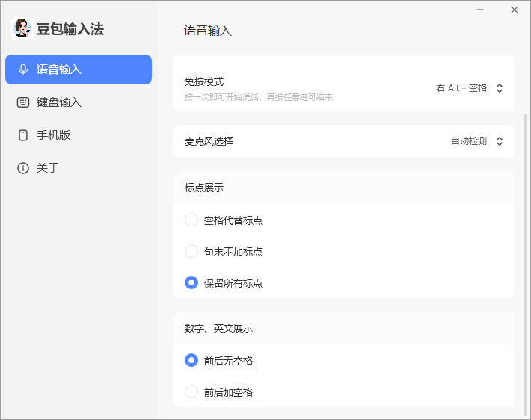
Task: Select 空格代替标点 radio option
Action: (191, 220)
